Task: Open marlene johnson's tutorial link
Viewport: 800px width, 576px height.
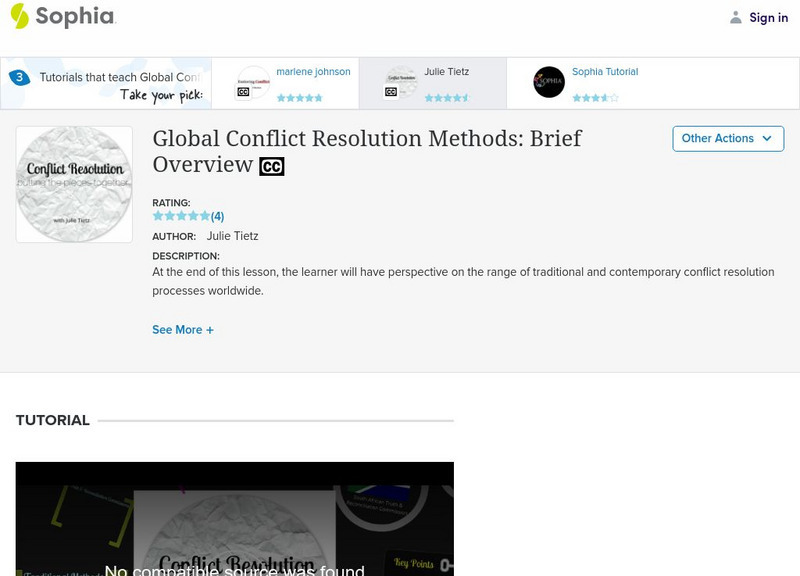Action: (x=313, y=72)
